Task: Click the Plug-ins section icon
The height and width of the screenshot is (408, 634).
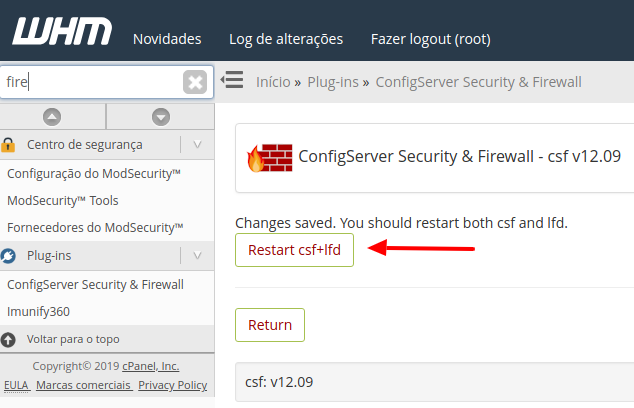Action: (9, 256)
